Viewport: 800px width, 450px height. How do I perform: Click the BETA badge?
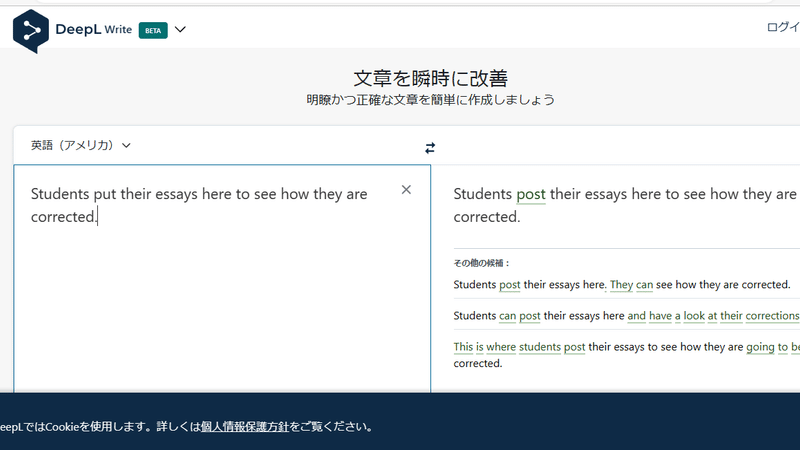[x=153, y=31]
